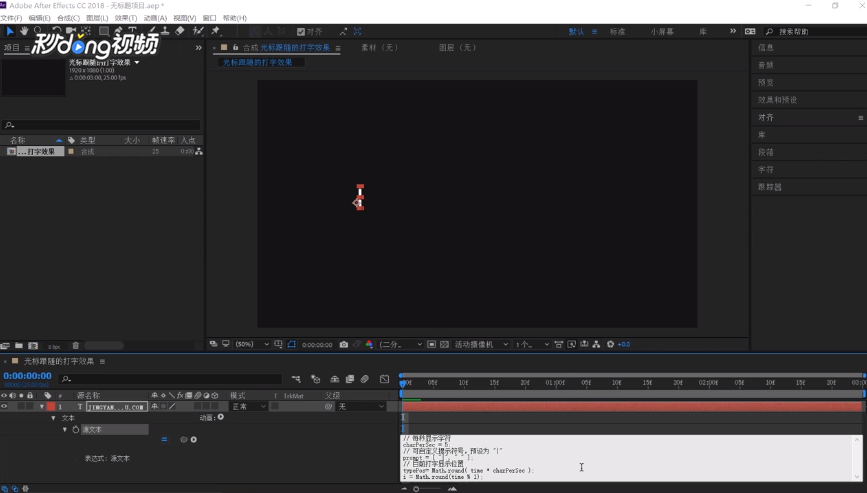The width and height of the screenshot is (867, 493).
Task: Open the 文件(F) menu
Action: click(11, 18)
